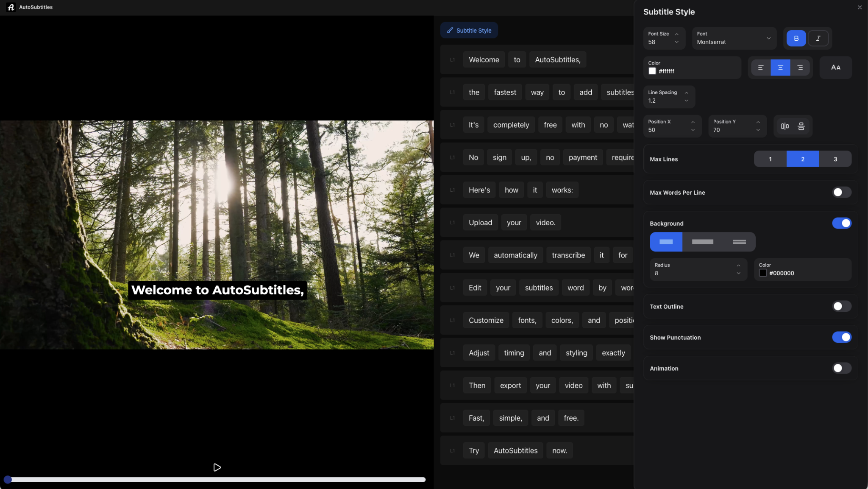Select the vertical stacking position icon
Screen dimensions: 868x489
click(801, 126)
